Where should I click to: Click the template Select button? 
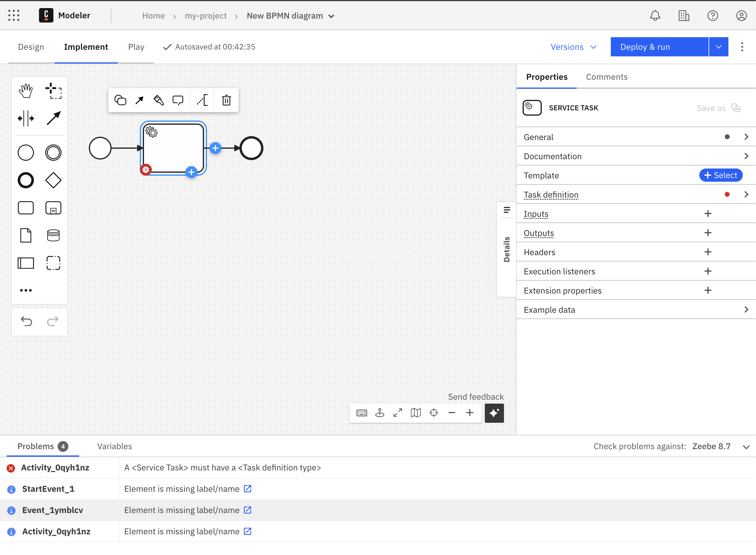721,175
